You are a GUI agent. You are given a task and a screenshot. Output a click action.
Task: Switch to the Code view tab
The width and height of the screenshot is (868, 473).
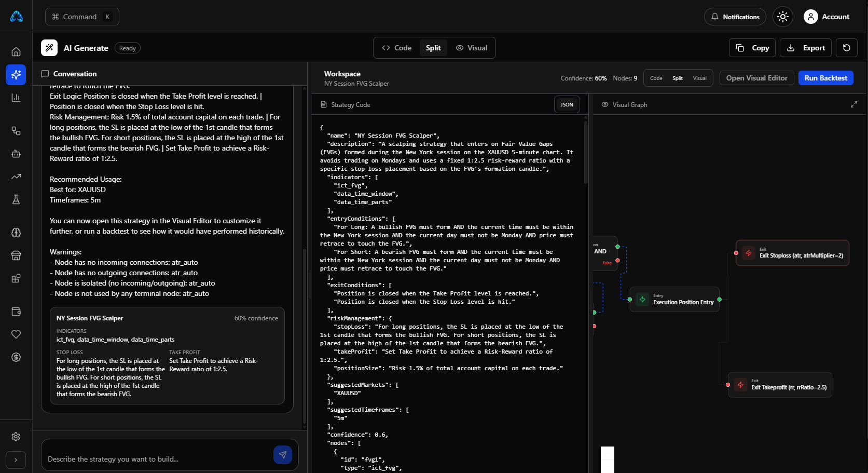point(397,48)
